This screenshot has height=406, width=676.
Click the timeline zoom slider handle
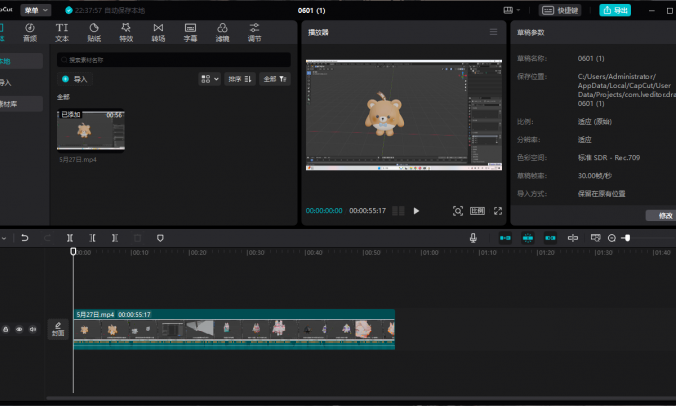627,238
